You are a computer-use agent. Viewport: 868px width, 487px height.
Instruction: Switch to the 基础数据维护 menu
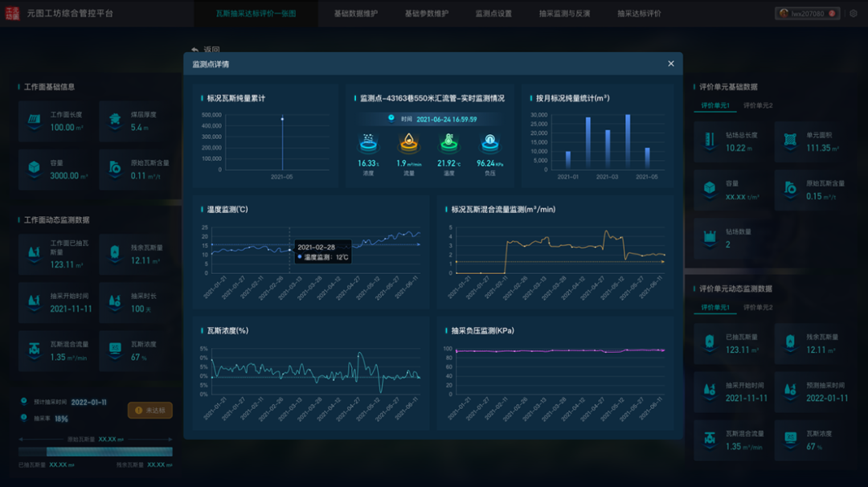pos(355,14)
